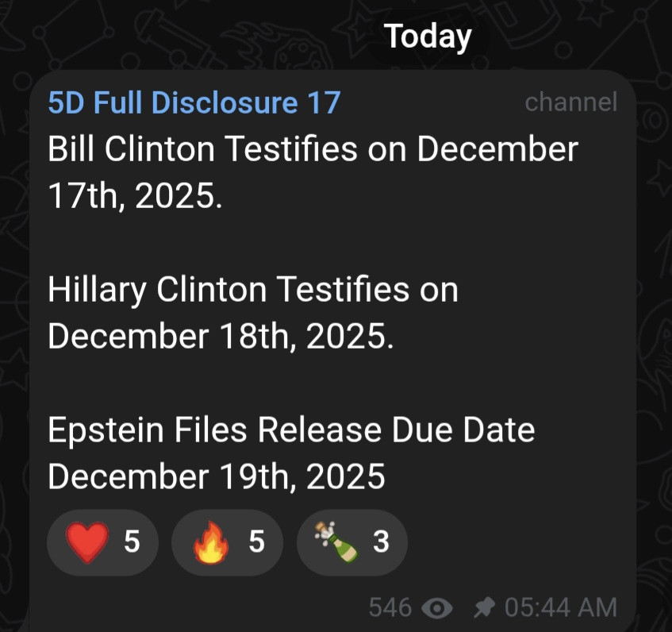Click the "Bill Clinton Testifies" line

click(x=313, y=149)
